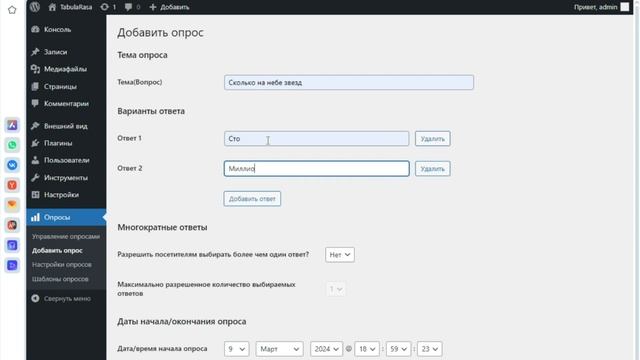Focus the Ответ 2 input field
This screenshot has height=360, width=640.
[316, 169]
